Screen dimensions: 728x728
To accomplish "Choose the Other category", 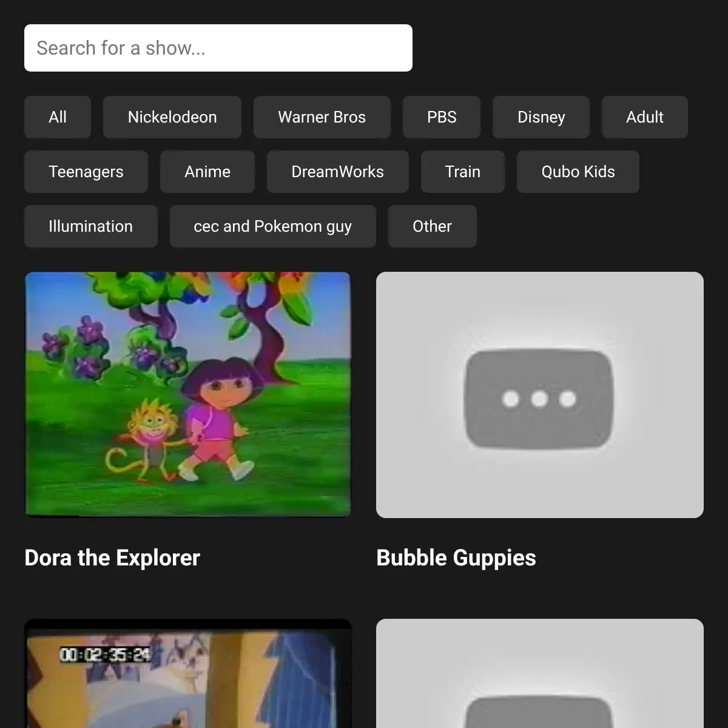I will coord(433,226).
